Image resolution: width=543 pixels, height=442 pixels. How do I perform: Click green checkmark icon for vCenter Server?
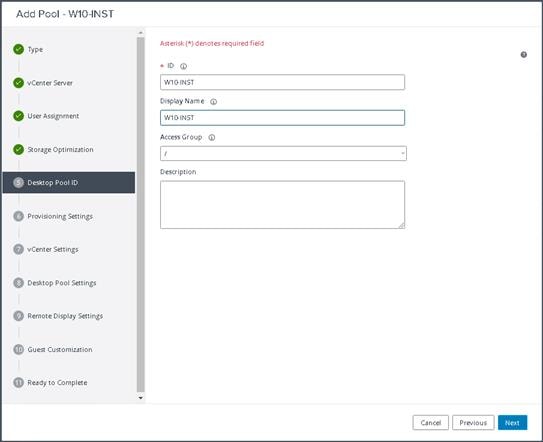coord(19,83)
